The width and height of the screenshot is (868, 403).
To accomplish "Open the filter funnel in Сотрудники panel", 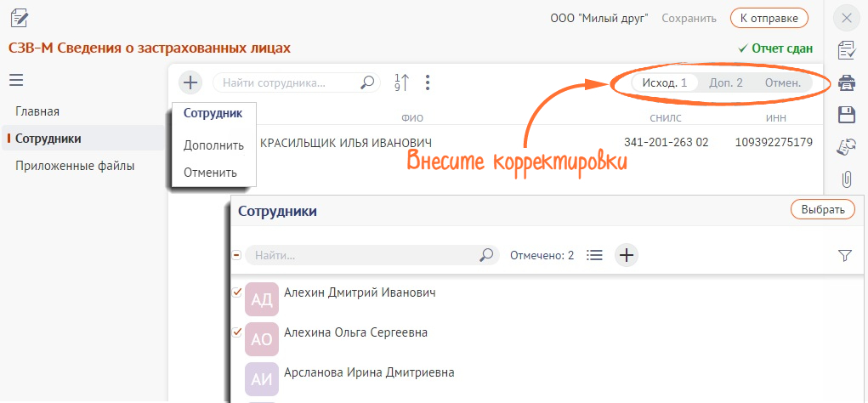I will click(x=844, y=255).
